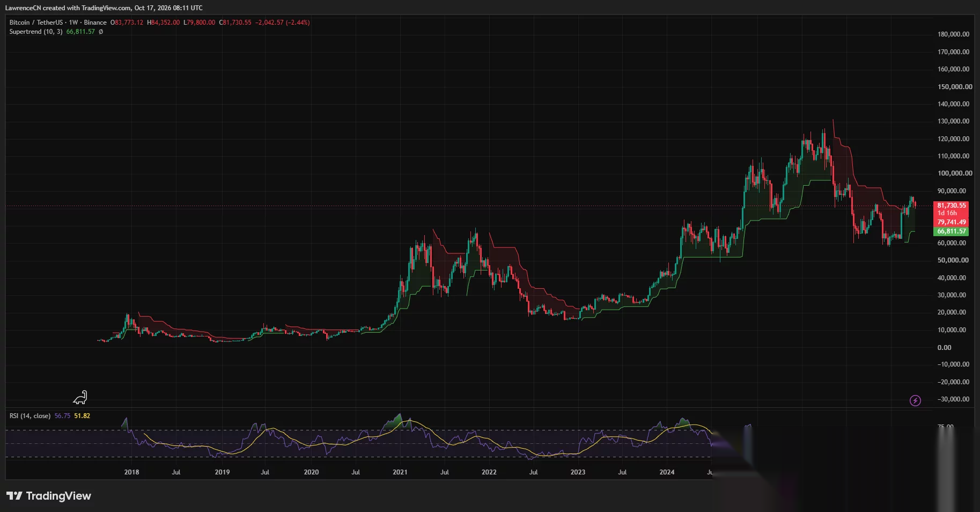Click the 100,000.00 price axis label
Screen dimensions: 980x512
[955, 173]
